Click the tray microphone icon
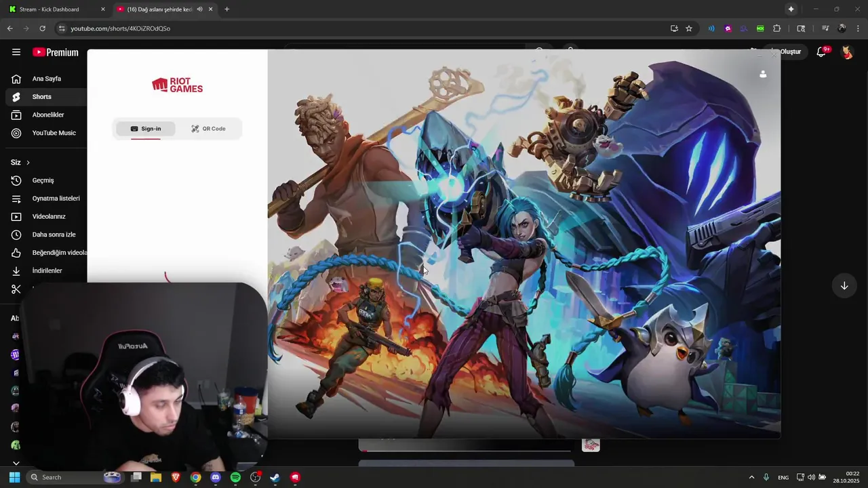This screenshot has width=868, height=488. click(766, 477)
